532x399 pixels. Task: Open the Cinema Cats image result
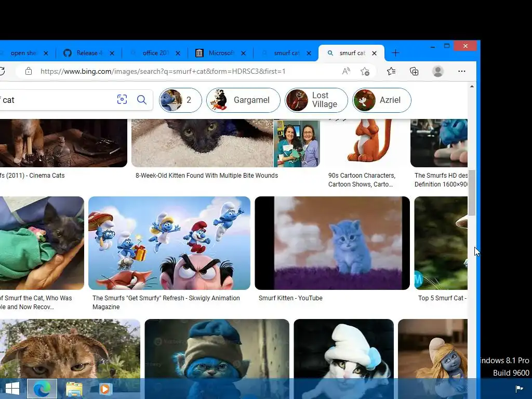63,143
